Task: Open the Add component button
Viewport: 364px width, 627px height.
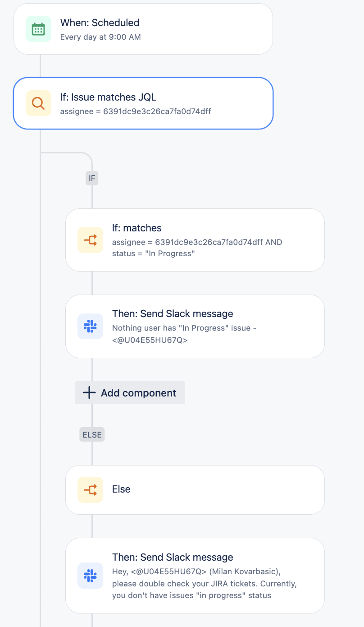Action: (130, 392)
